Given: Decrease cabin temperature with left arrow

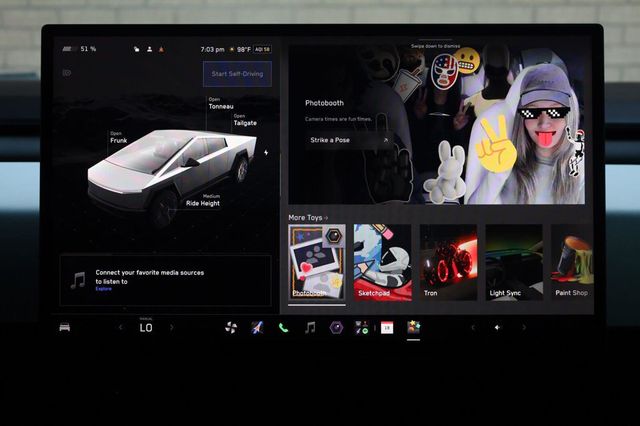Looking at the screenshot, I should 120,327.
